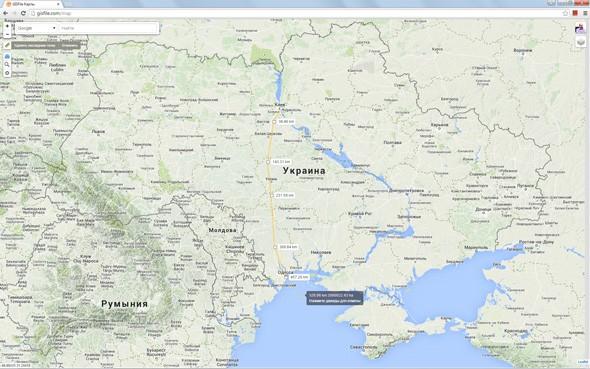Viewport: 590px width, 369px height.
Task: Click the 457.26 km route endpoint marker
Action: 286,277
